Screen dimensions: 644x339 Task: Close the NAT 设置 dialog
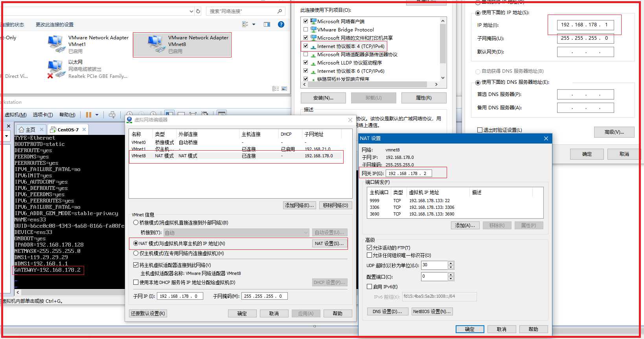pyautogui.click(x=546, y=138)
